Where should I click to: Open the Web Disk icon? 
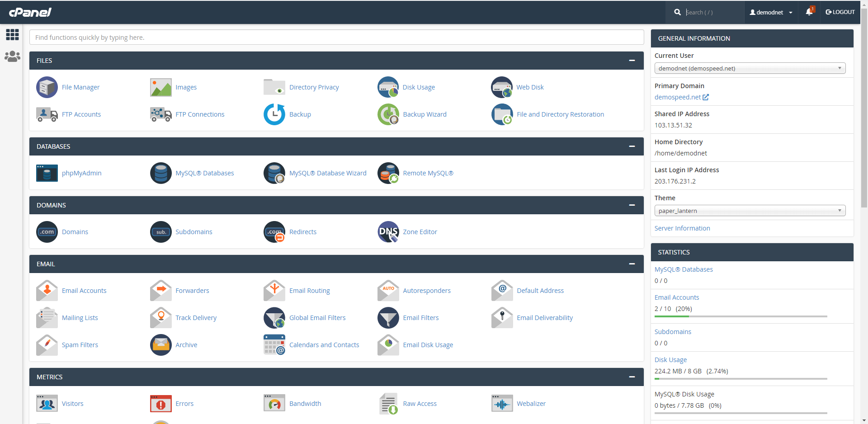(502, 87)
